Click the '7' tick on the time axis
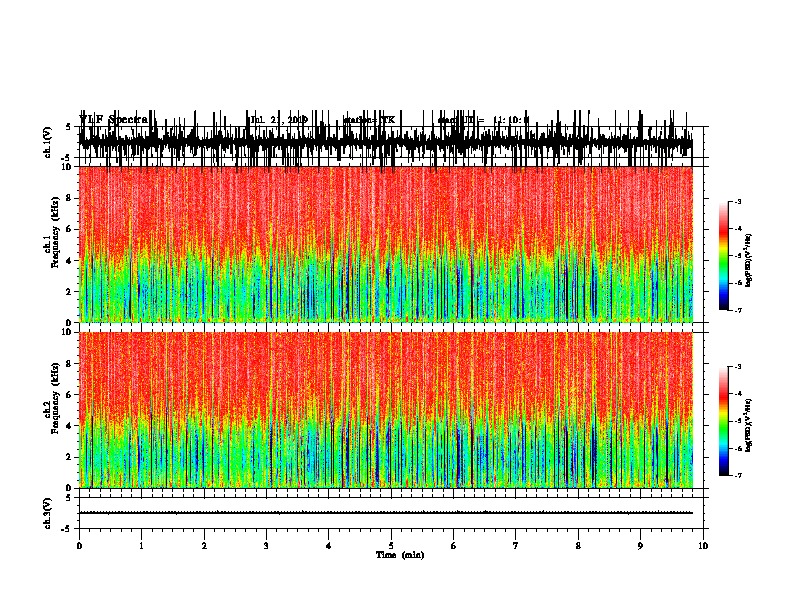This screenshot has width=792, height=612. coord(516,546)
